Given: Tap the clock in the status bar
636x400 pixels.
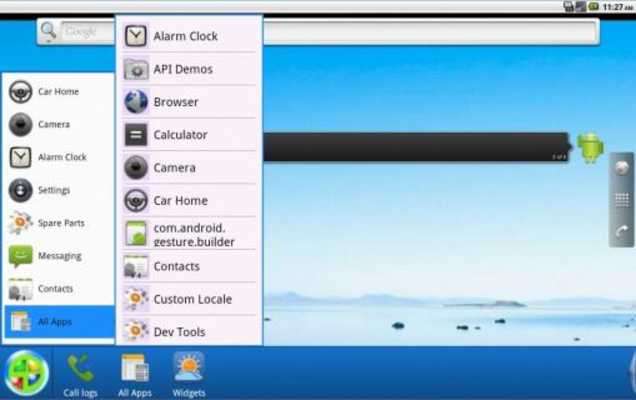Looking at the screenshot, I should [x=618, y=7].
